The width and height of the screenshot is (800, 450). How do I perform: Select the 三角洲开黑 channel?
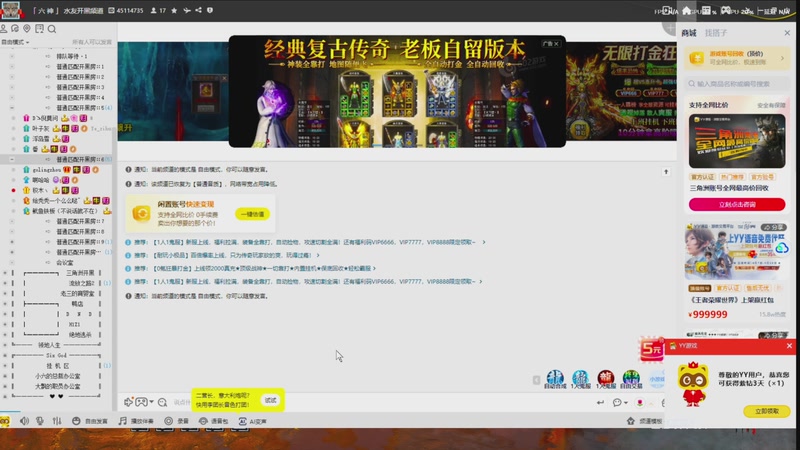[80, 273]
